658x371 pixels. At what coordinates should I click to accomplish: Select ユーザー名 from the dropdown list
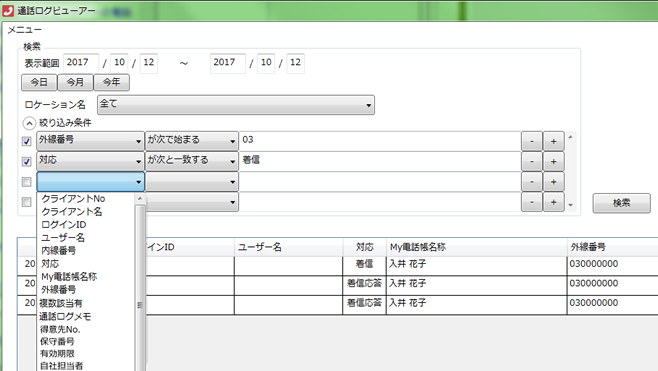pos(63,238)
